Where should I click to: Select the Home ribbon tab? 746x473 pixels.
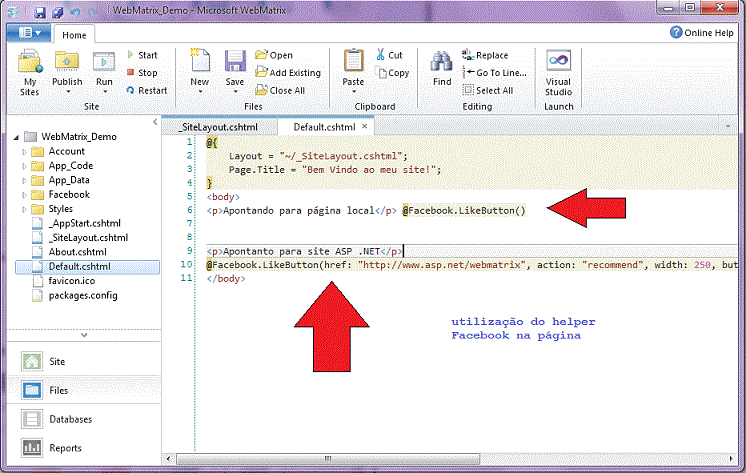click(74, 35)
